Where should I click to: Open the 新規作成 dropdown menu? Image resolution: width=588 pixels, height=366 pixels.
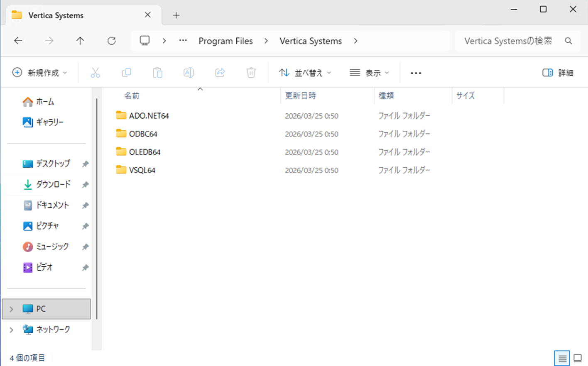pos(40,73)
